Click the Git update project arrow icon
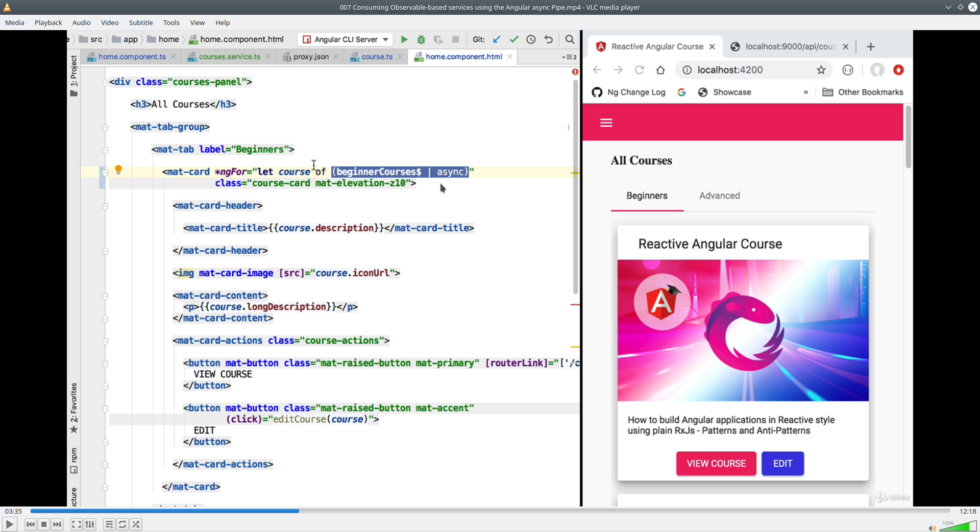 (x=497, y=39)
